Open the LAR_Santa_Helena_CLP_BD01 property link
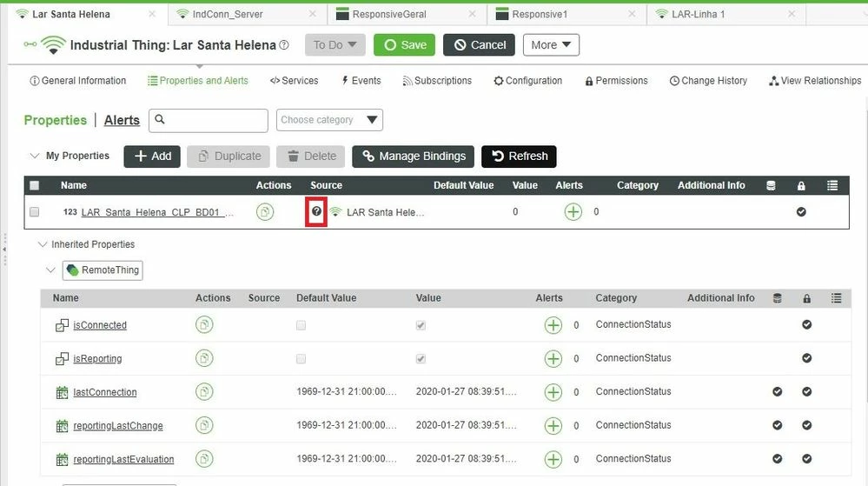The image size is (868, 486). (157, 212)
